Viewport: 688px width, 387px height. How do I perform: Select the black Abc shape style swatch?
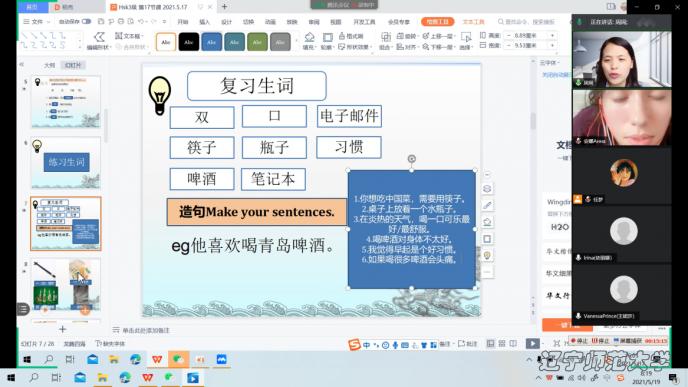189,42
